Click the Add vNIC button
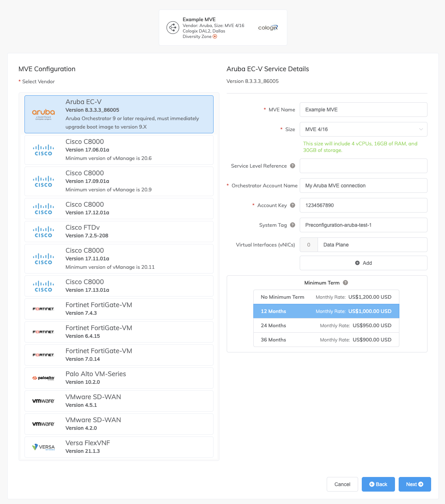Viewport: 445px width, 504px height. pos(363,263)
